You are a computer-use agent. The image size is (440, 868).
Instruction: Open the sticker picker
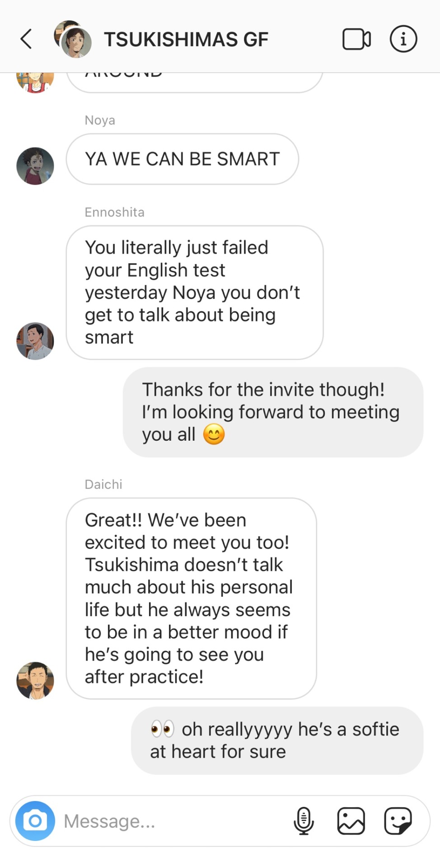tap(398, 821)
